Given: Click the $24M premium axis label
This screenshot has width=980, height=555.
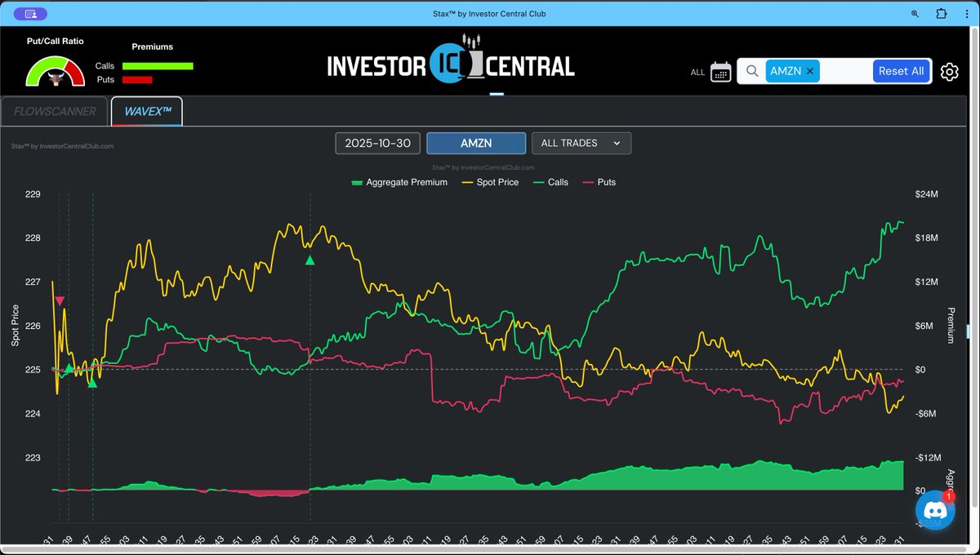Looking at the screenshot, I should (x=927, y=194).
